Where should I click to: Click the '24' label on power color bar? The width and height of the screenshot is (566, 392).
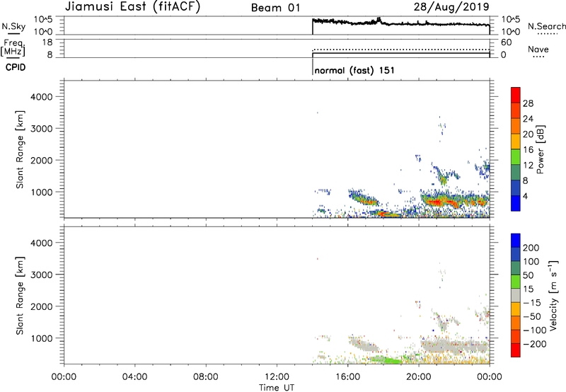tap(528, 119)
